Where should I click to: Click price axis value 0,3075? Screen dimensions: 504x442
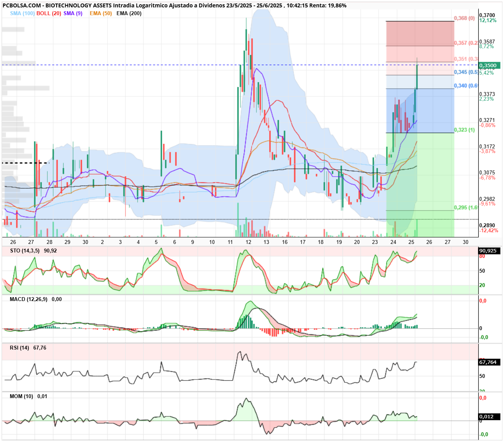coord(487,173)
